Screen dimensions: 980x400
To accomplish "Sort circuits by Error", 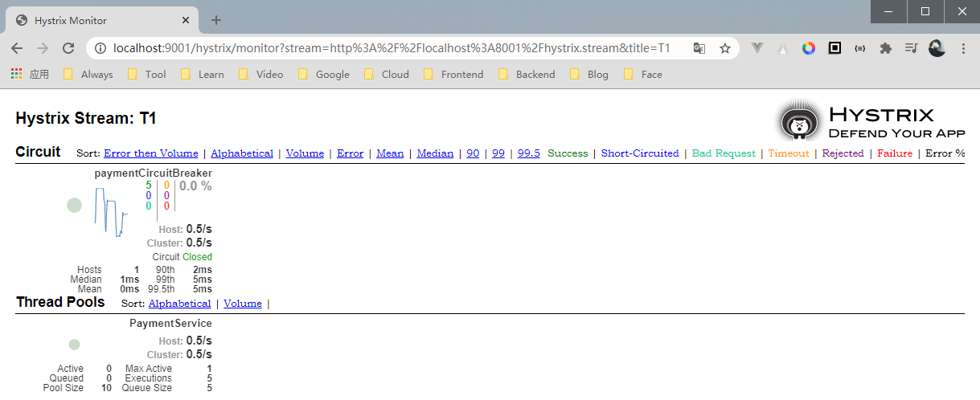I will point(351,153).
